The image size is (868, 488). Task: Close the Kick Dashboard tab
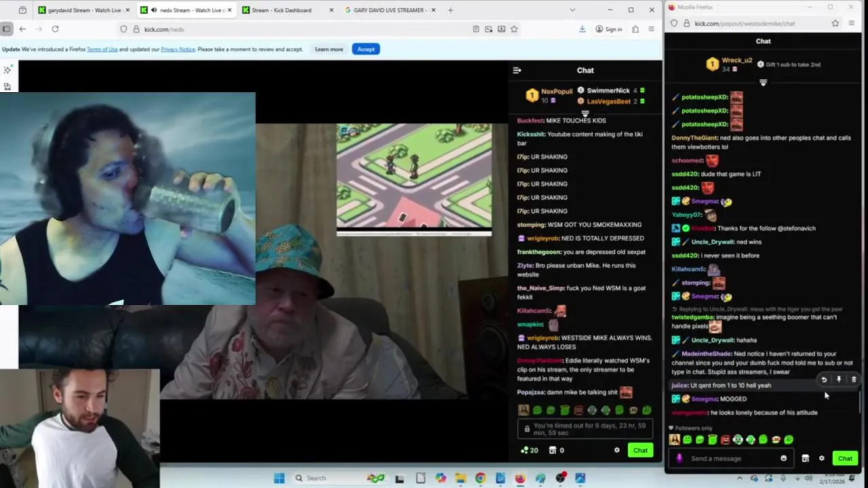point(331,10)
